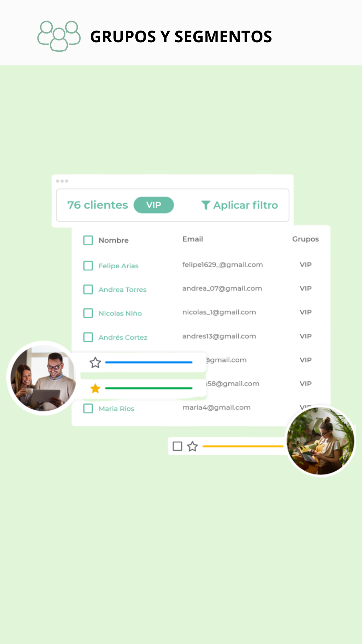Click the Grupos column header
The height and width of the screenshot is (644, 362).
(305, 239)
